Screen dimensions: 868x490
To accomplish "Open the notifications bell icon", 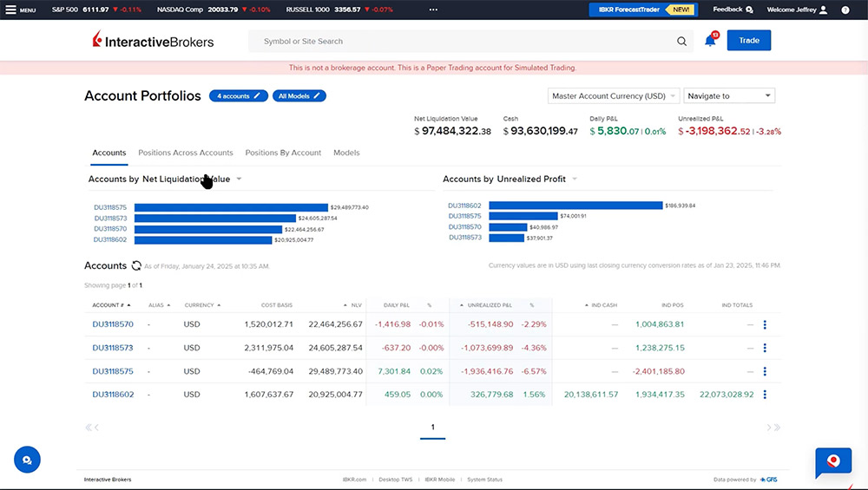I will click(x=710, y=41).
